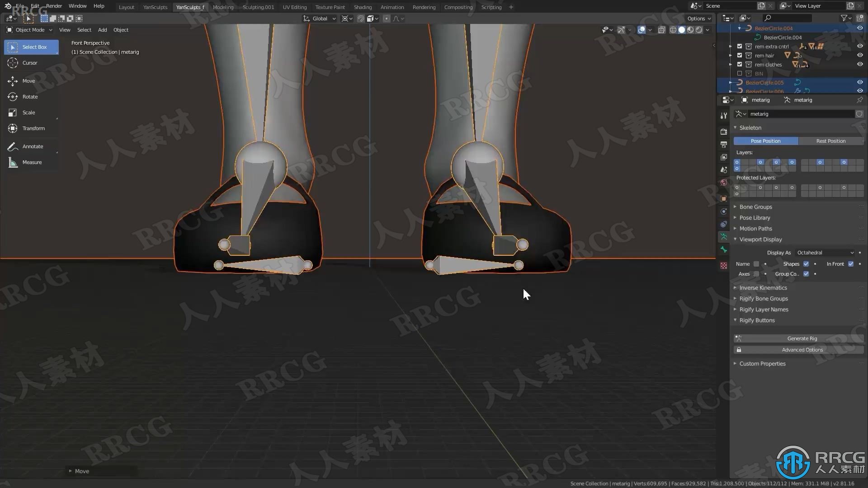
Task: Toggle Pose Position mode
Action: click(765, 140)
